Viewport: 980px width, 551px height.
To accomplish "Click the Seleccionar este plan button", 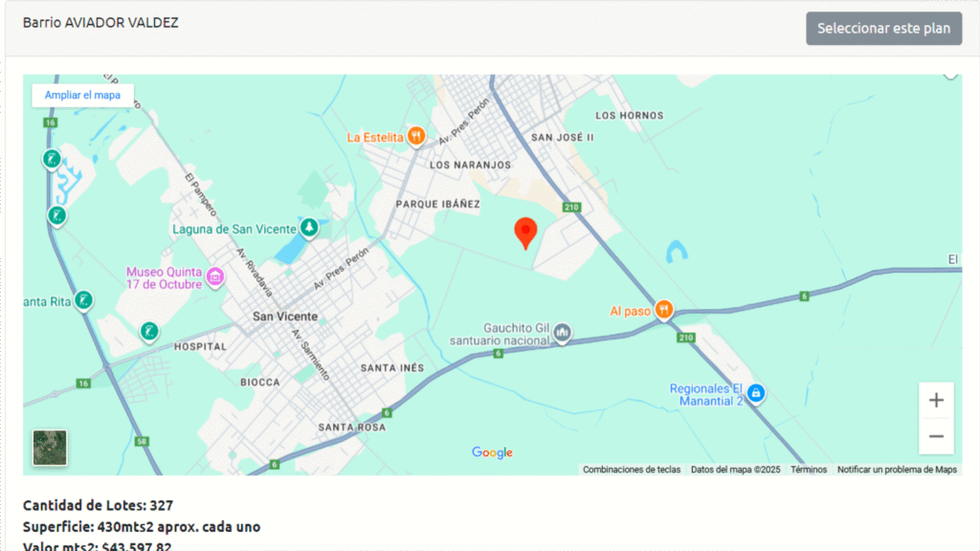I will point(883,29).
